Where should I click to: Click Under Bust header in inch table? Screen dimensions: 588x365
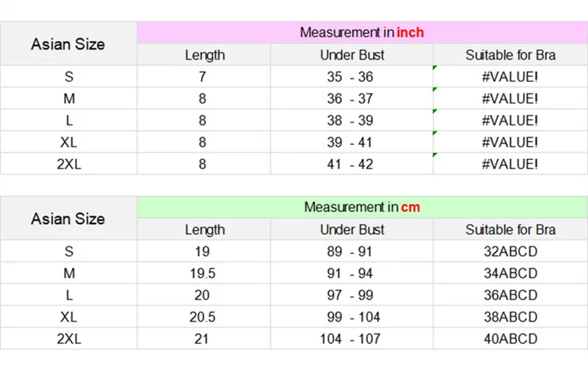click(352, 55)
